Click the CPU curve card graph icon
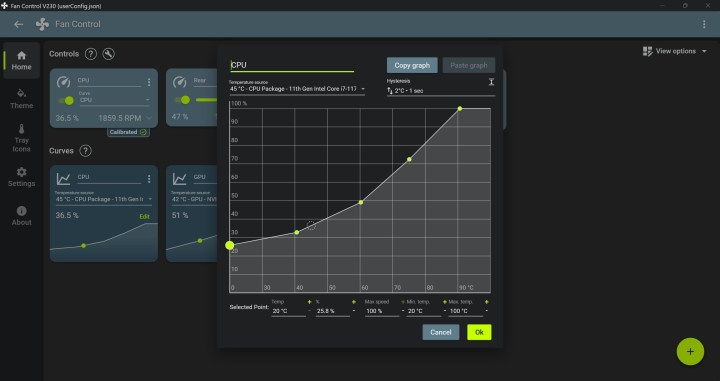 point(63,179)
